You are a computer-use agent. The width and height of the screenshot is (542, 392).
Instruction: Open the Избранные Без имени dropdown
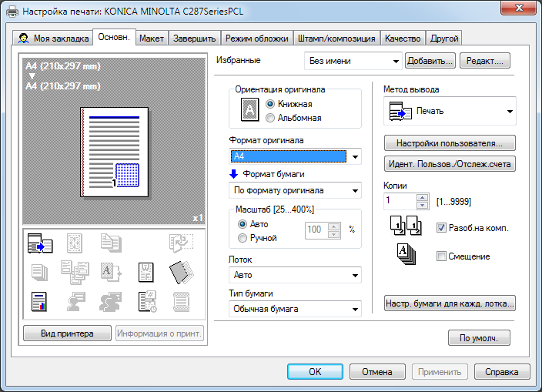[353, 61]
